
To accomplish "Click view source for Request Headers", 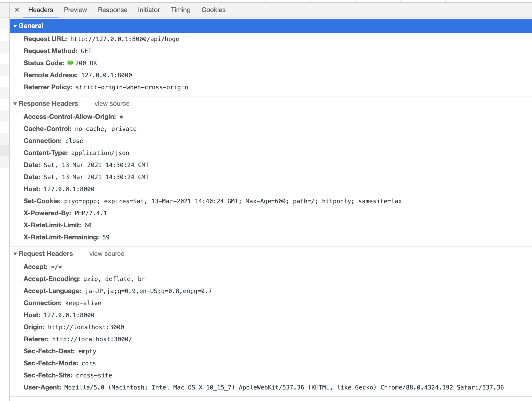I will (107, 254).
